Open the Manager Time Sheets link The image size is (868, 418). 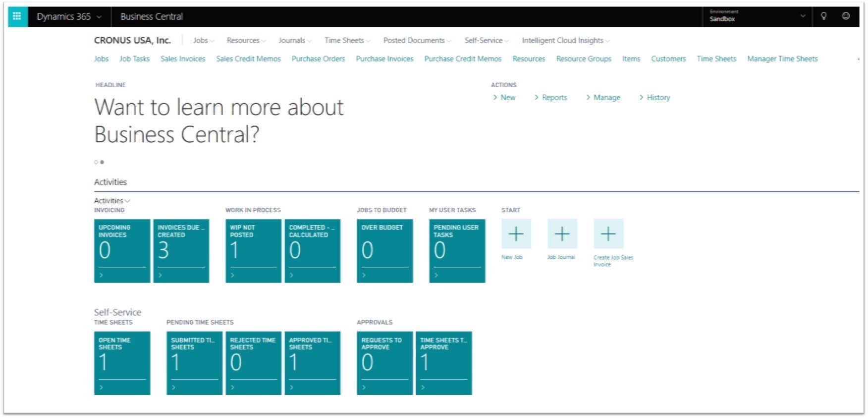click(x=782, y=59)
